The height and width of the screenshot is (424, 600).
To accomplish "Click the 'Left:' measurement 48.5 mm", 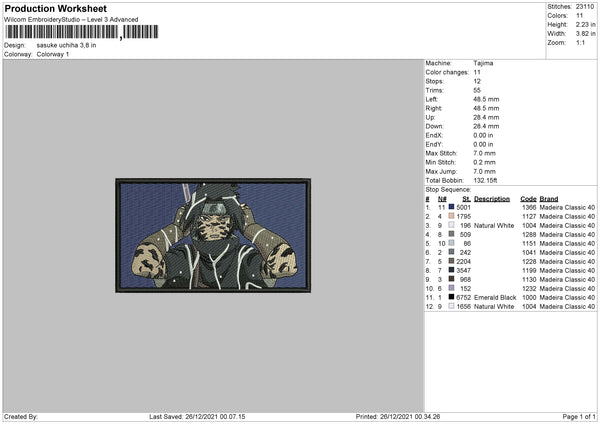I will tap(486, 99).
